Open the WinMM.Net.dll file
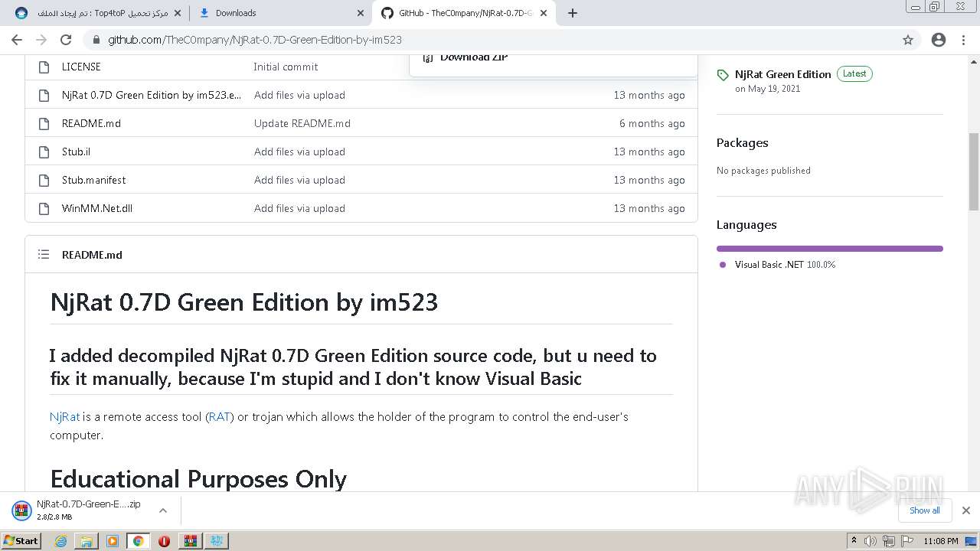The height and width of the screenshot is (551, 980). tap(97, 208)
